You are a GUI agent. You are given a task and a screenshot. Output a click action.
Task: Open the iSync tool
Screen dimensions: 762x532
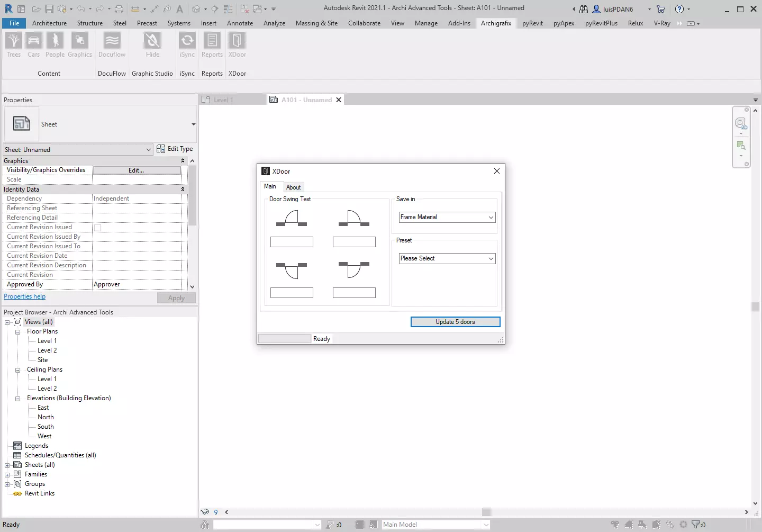(187, 46)
